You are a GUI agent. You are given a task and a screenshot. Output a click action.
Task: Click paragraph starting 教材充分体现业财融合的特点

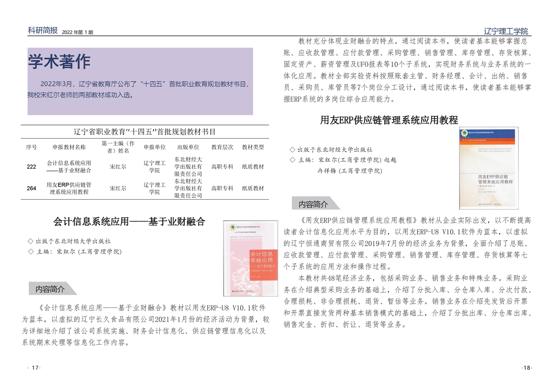tap(407, 70)
